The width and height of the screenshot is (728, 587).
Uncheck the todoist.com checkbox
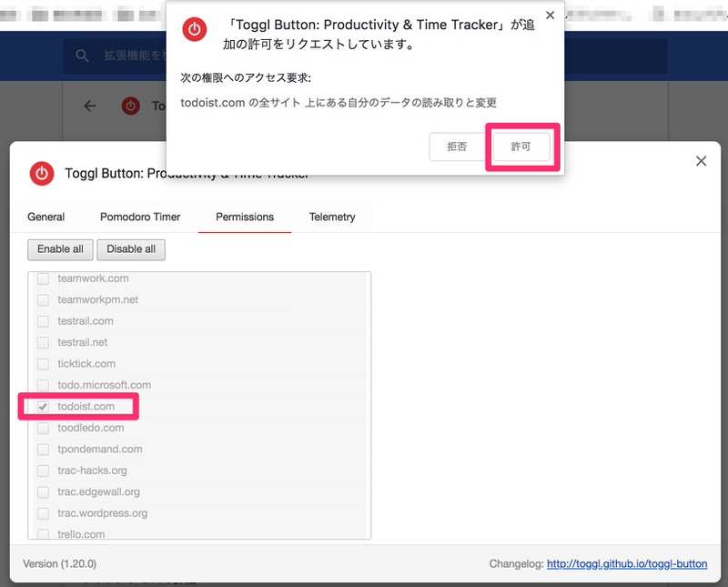43,407
